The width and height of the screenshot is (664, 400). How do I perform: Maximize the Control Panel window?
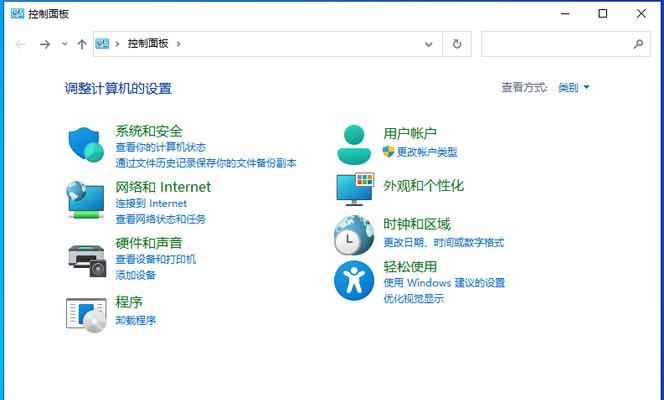pyautogui.click(x=603, y=14)
